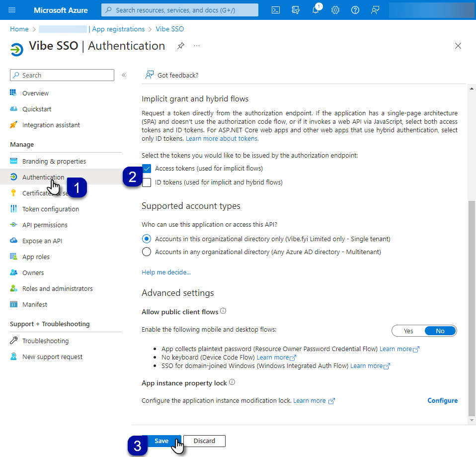Open the more options ellipsis beside the title
Viewport: 476px width, 457px height.
(197, 46)
